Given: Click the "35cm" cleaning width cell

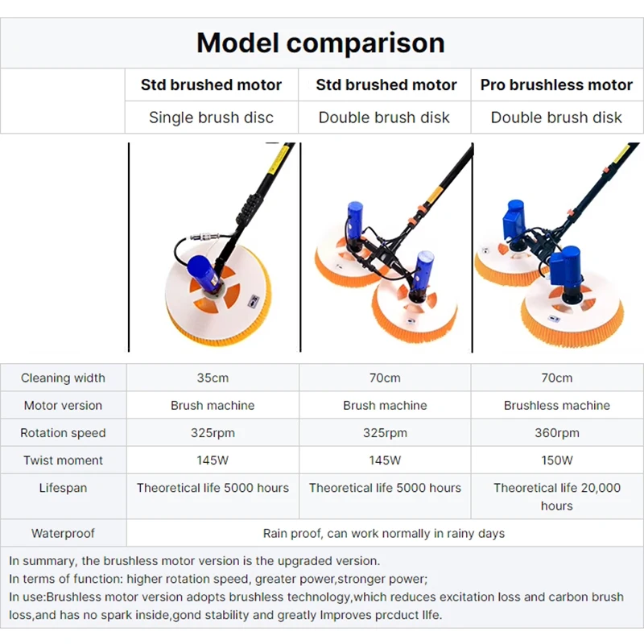Looking at the screenshot, I should [x=213, y=378].
